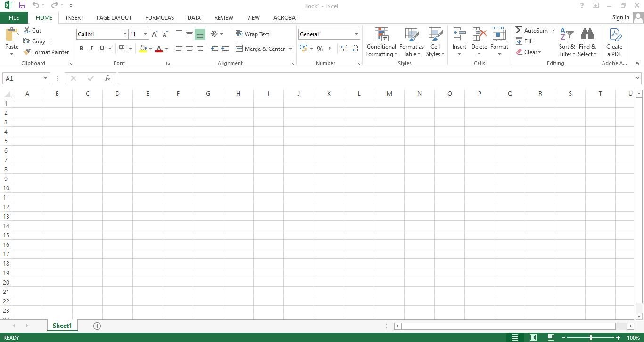
Task: Click the Create a PDF icon
Action: (614, 42)
